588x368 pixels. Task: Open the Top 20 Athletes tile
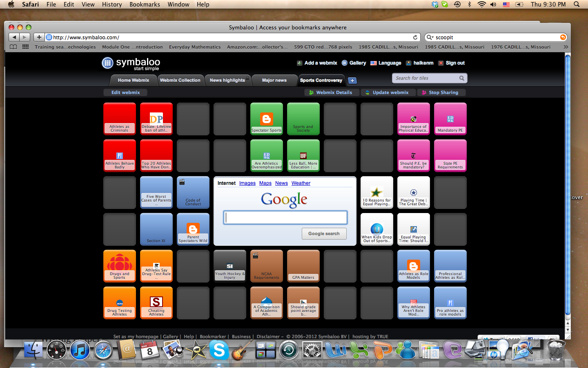[x=156, y=156]
